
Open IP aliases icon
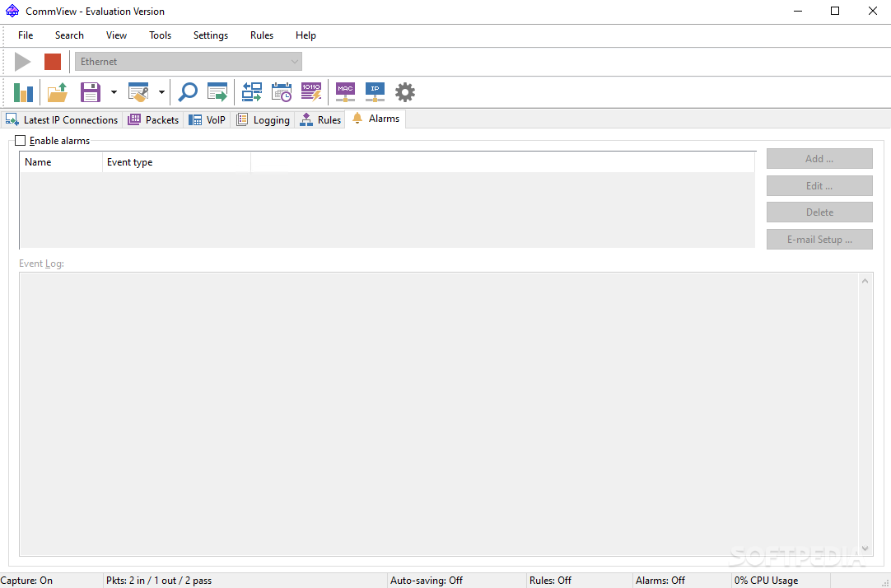coord(375,92)
